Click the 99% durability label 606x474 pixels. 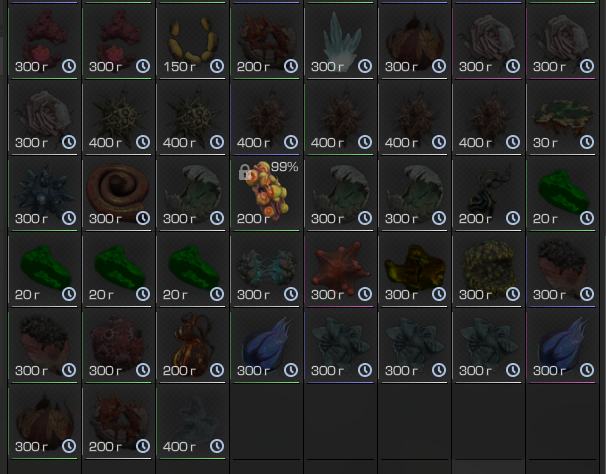[284, 167]
